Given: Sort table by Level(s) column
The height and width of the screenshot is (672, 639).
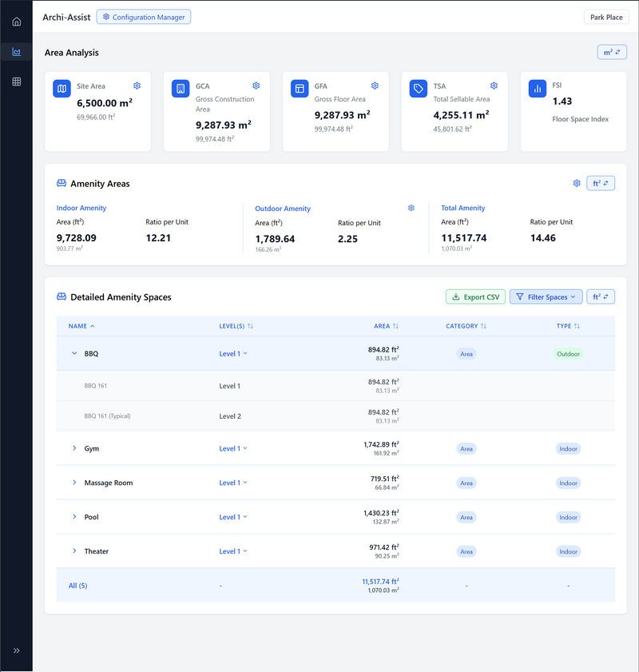Looking at the screenshot, I should click(236, 326).
